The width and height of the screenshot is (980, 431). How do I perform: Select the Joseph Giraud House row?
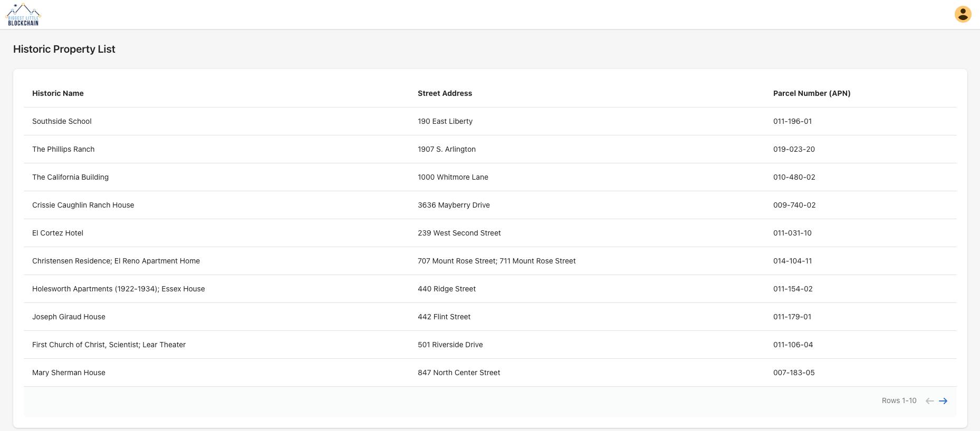point(69,317)
